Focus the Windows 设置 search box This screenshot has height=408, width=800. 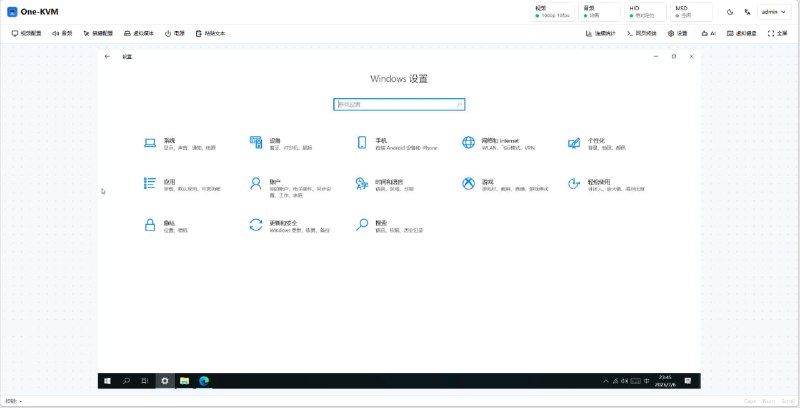coord(399,104)
